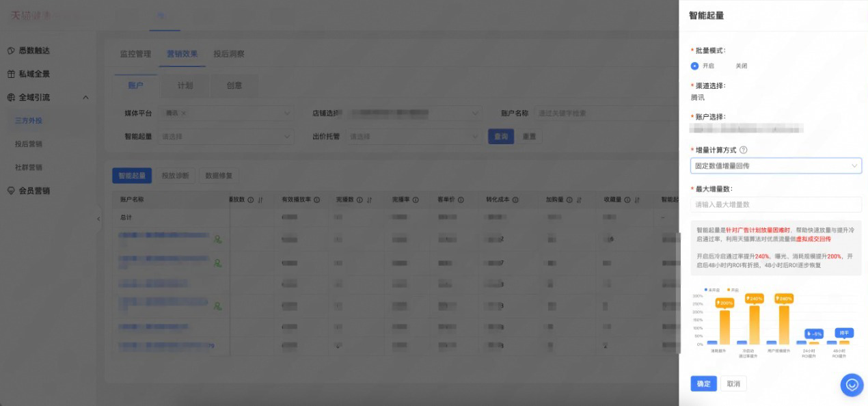Open the floating chat assistant button
This screenshot has height=406, width=868.
pyautogui.click(x=852, y=385)
